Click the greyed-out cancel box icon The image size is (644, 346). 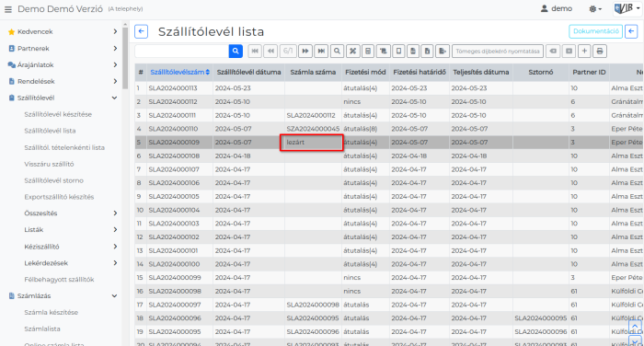tap(569, 51)
